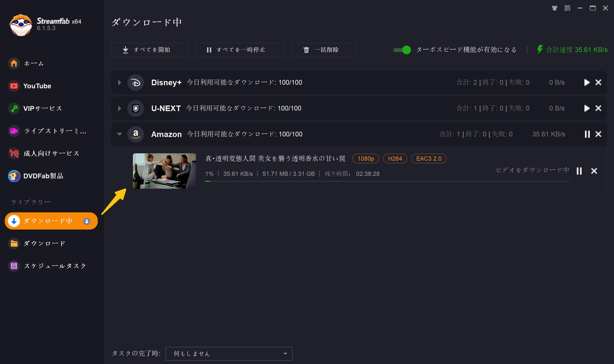The image size is (614, 364).
Task: Click the 合計速度 35.61 KB/s text
Action: (x=577, y=50)
